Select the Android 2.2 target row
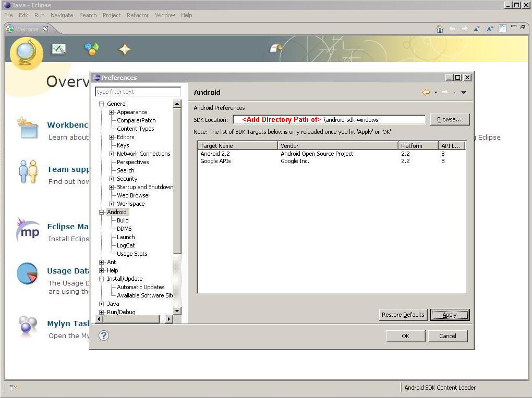This screenshot has height=398, width=532. [x=332, y=154]
